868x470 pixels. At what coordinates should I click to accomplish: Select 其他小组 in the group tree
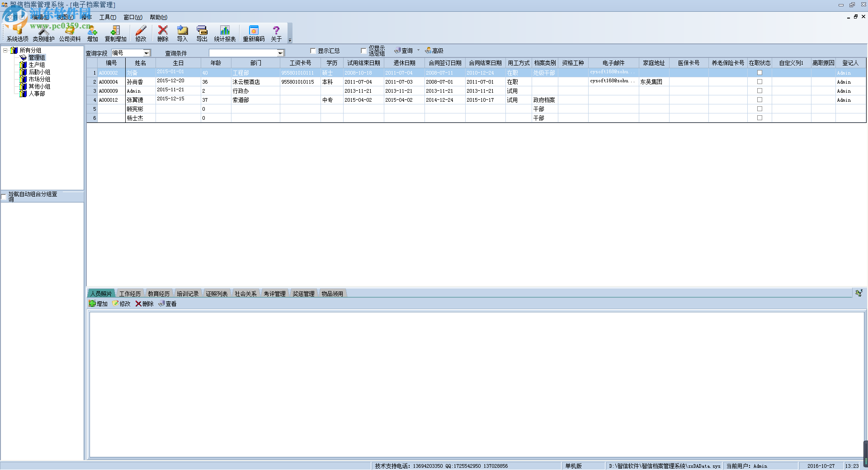point(39,86)
